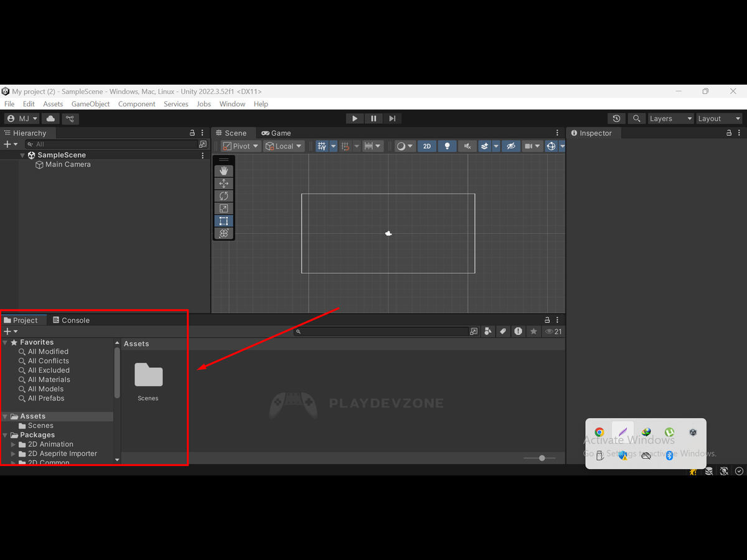Collapse the Packages tree section

(6, 435)
